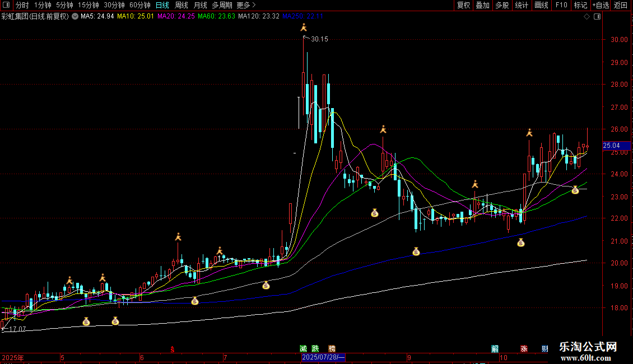Click the running man icon above 30.15 peak

pos(304,27)
